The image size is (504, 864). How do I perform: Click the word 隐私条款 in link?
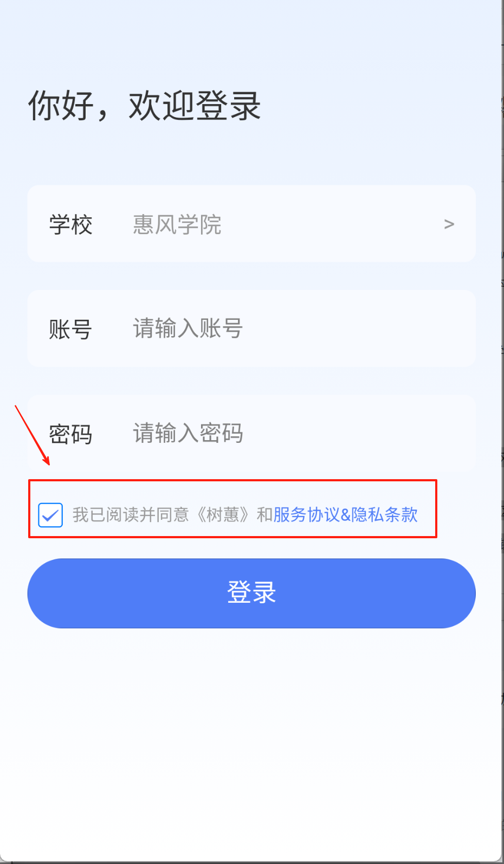coord(385,514)
